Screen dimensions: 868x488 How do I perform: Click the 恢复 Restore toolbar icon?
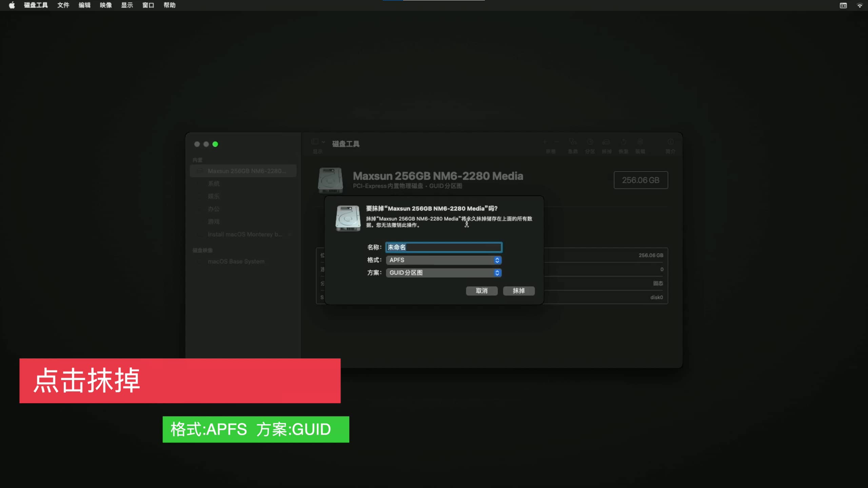click(623, 142)
